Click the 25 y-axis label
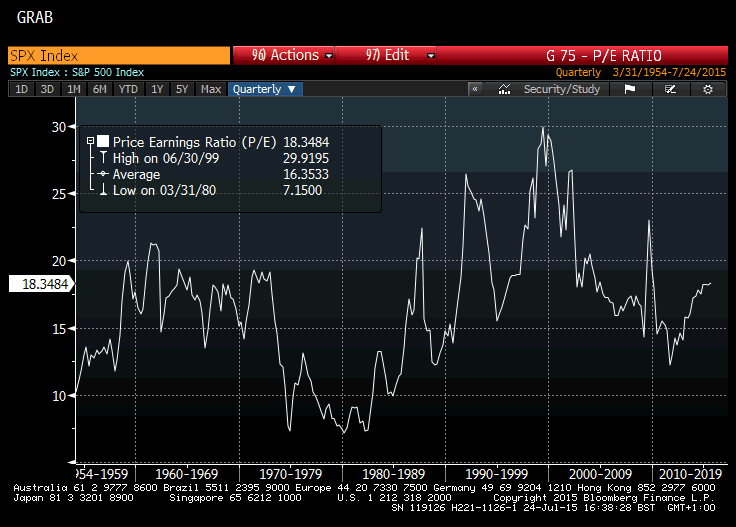 coord(59,194)
